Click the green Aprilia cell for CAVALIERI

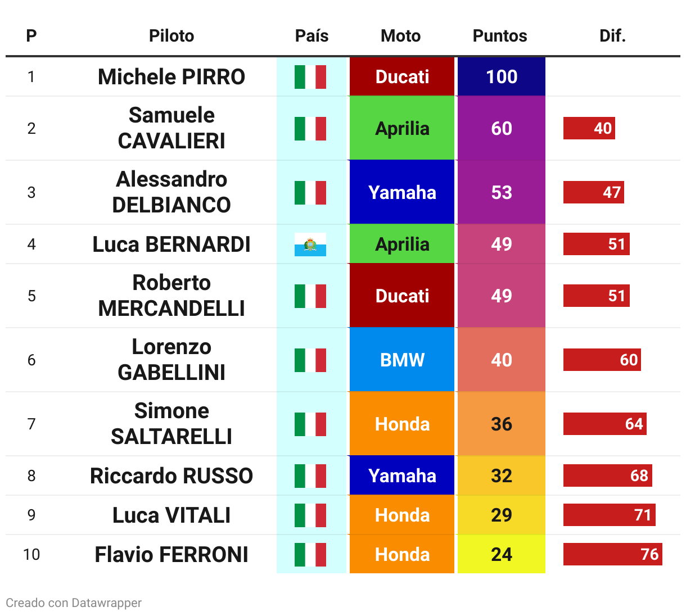click(x=402, y=128)
